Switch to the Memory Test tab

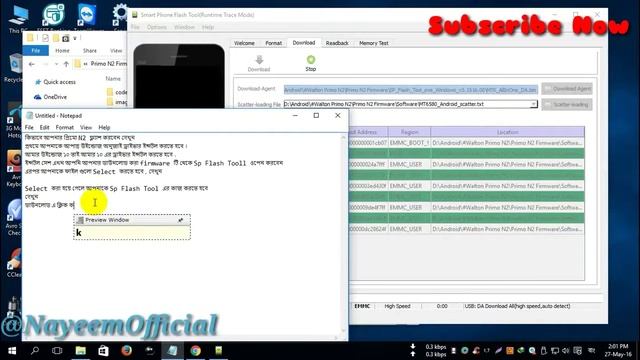click(x=373, y=43)
